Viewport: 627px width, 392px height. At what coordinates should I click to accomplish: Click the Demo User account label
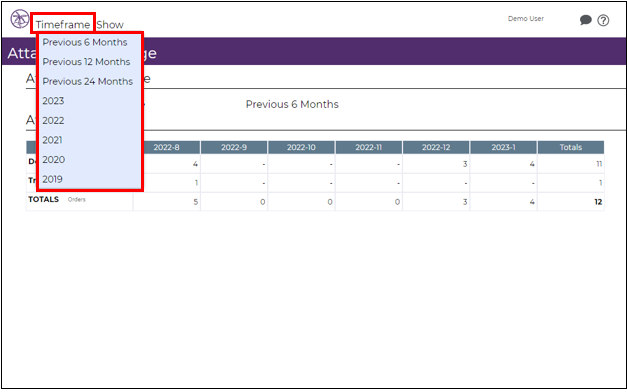point(525,19)
